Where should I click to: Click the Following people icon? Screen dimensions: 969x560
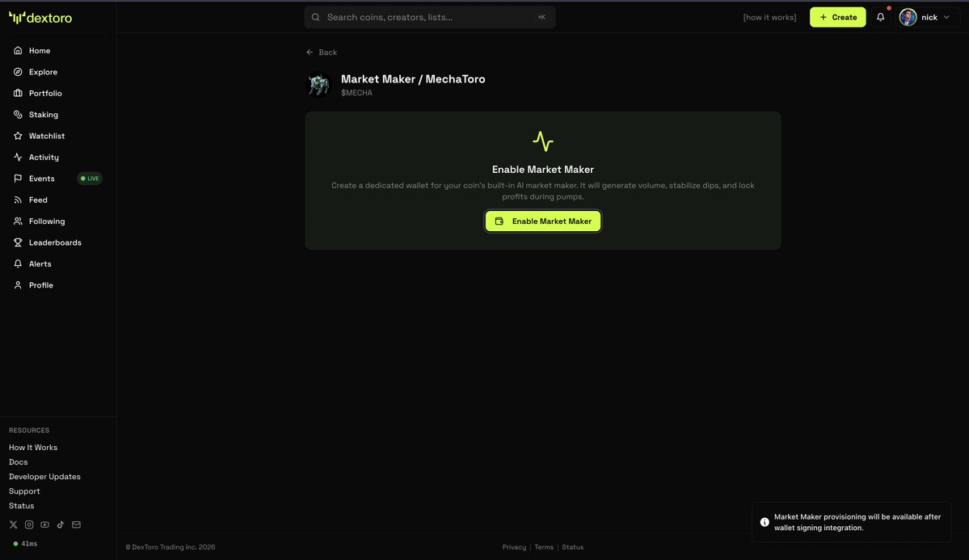(x=18, y=221)
